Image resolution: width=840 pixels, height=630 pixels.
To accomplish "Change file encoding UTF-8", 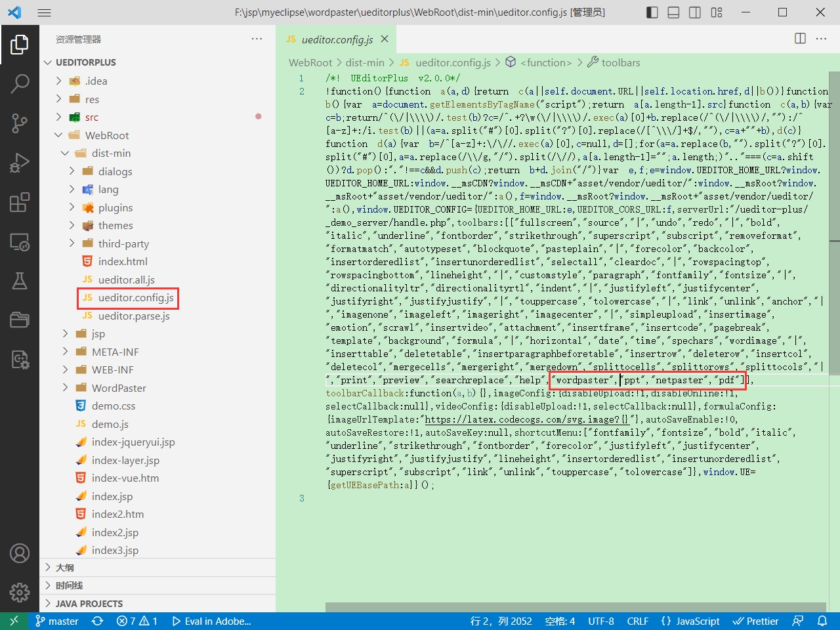I will 601,621.
